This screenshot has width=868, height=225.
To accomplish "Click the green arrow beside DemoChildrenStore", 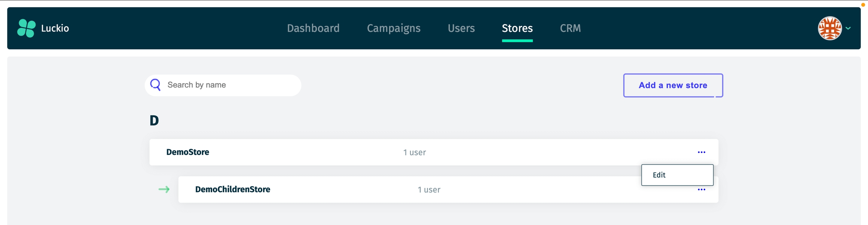I will pos(164,189).
